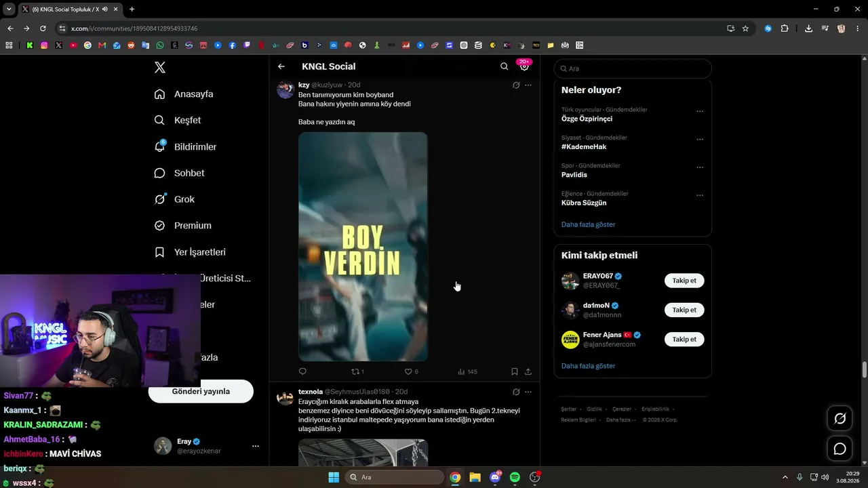Open the Chrome three-dot menu
This screenshot has width=868, height=488.
[858, 28]
